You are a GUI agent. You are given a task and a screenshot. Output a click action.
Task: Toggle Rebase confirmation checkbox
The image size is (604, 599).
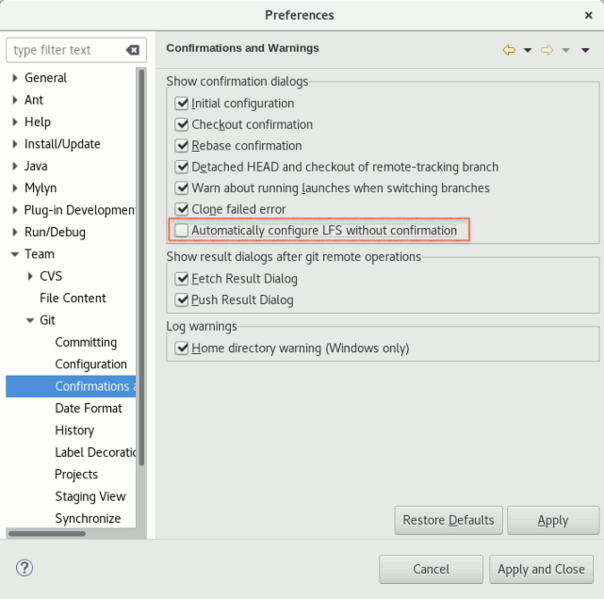pos(181,146)
